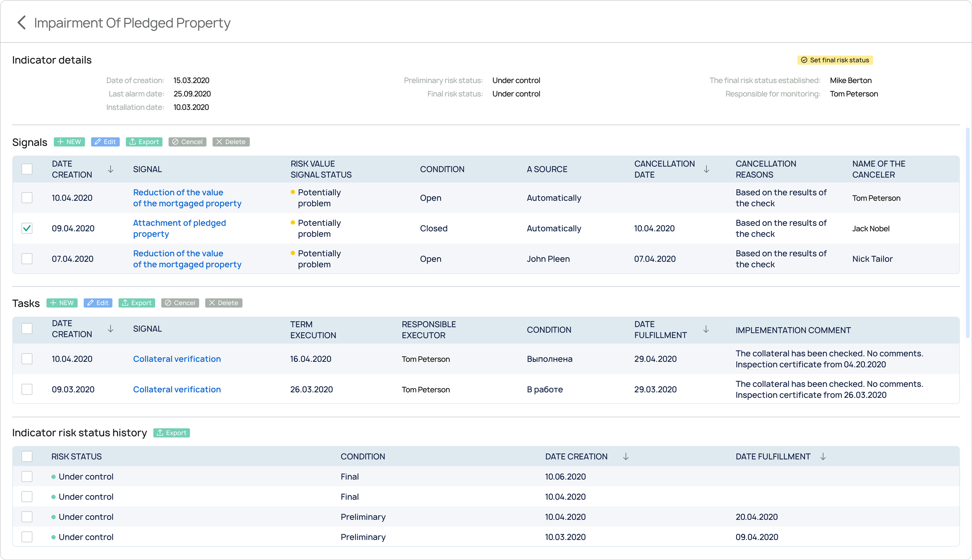Click Cencel in the Signals toolbar

[x=187, y=142]
